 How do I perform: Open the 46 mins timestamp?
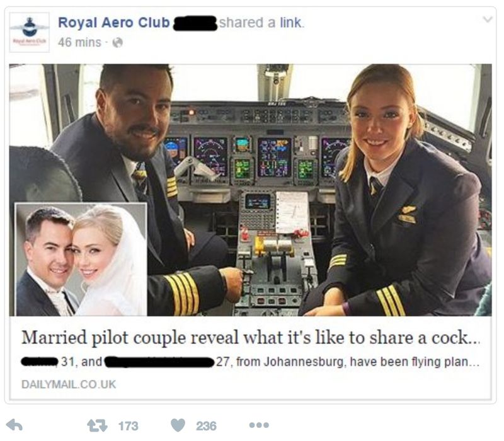tap(79, 42)
